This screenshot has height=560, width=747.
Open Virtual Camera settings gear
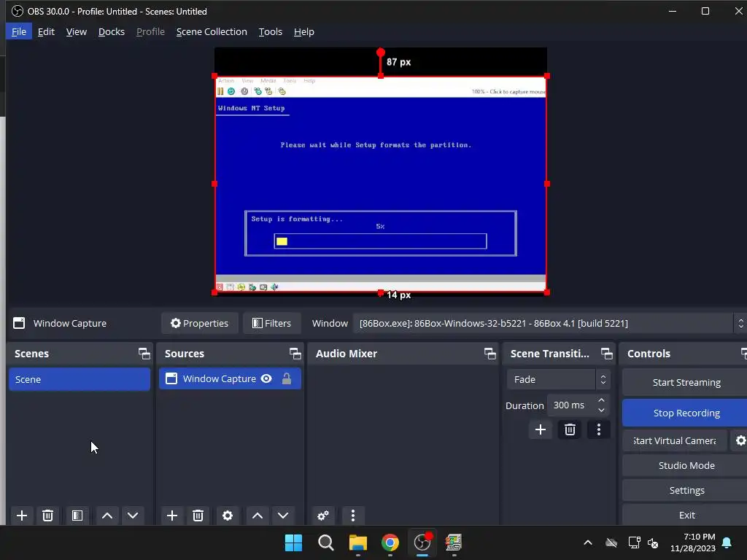coord(740,440)
